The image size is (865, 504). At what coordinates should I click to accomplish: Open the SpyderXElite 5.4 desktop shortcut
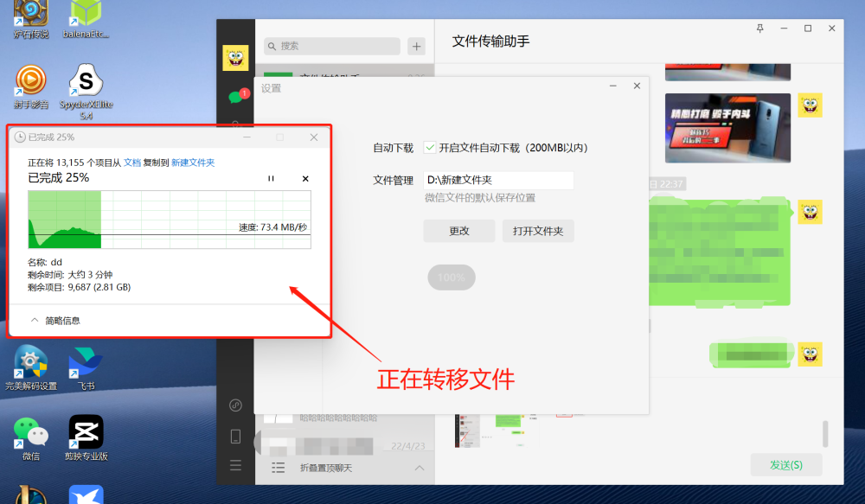[86, 93]
